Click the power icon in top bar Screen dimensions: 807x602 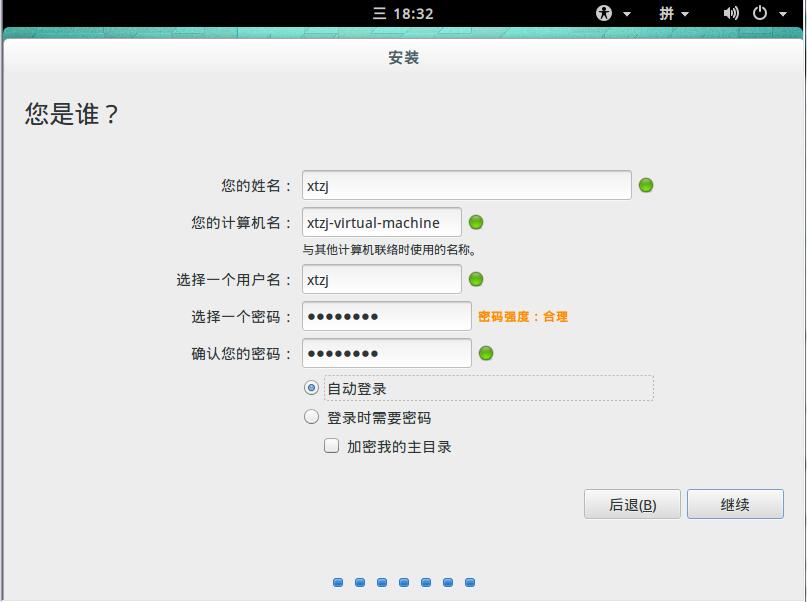click(x=760, y=13)
